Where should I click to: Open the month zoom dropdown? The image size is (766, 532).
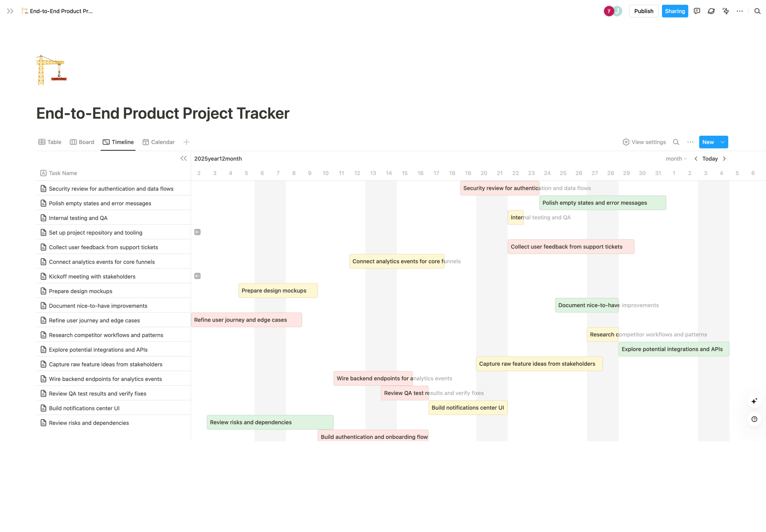pos(676,158)
